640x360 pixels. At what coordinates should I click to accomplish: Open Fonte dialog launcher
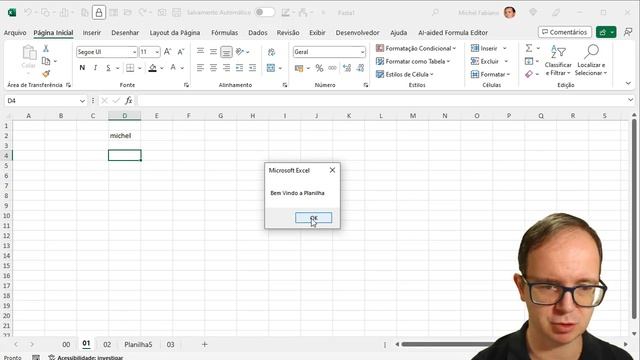point(186,85)
